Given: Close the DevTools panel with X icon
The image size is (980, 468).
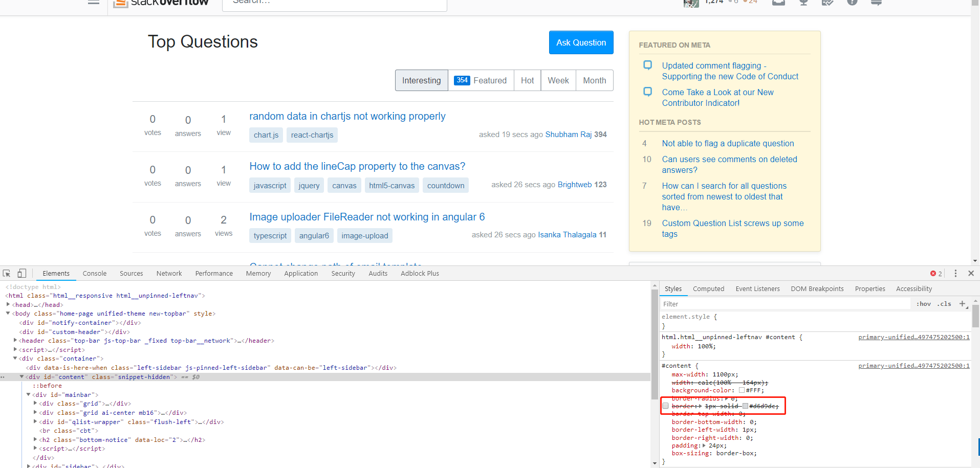Looking at the screenshot, I should pyautogui.click(x=971, y=274).
